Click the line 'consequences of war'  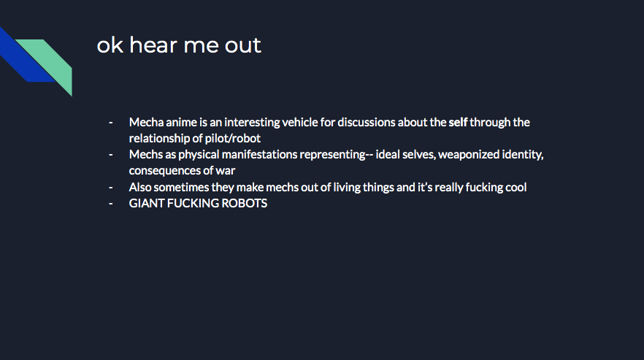[182, 170]
